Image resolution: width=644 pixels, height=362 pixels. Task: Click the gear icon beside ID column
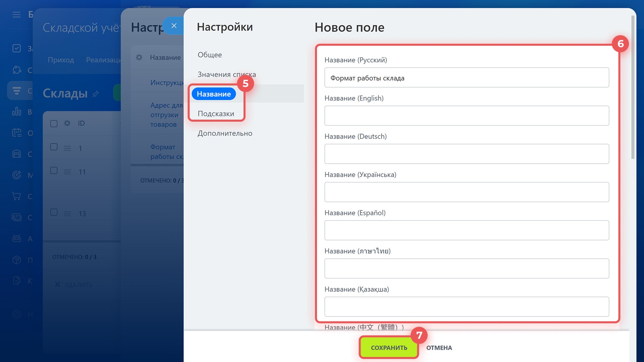[67, 123]
